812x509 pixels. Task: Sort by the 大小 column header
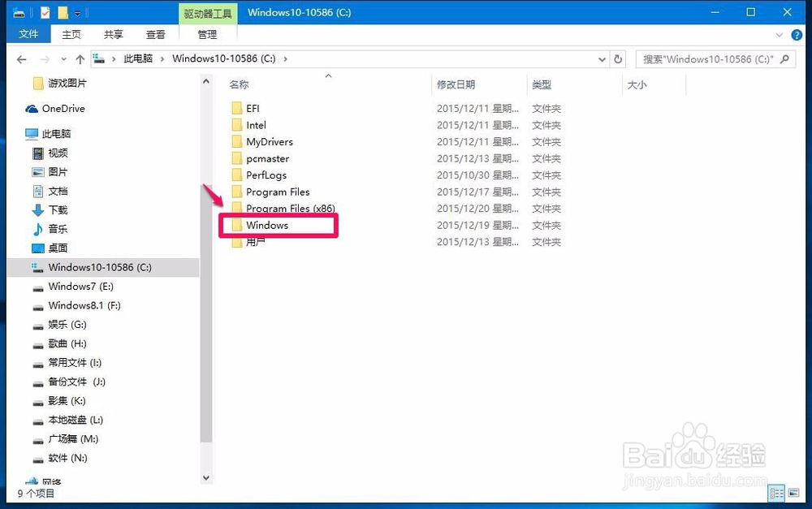(x=637, y=84)
